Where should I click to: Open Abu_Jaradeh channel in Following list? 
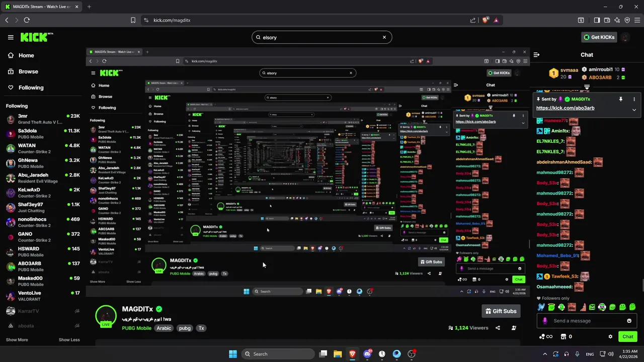tap(43, 177)
